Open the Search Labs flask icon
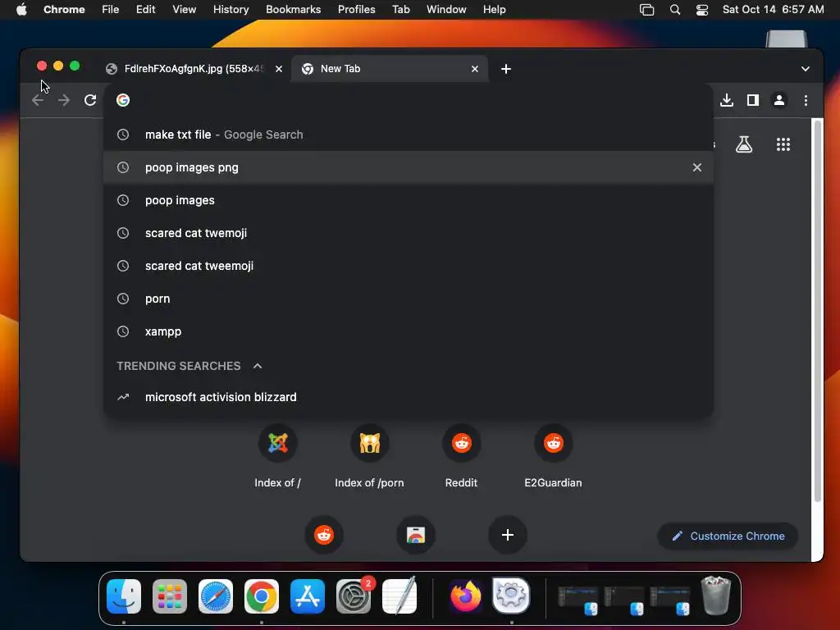 click(x=743, y=144)
